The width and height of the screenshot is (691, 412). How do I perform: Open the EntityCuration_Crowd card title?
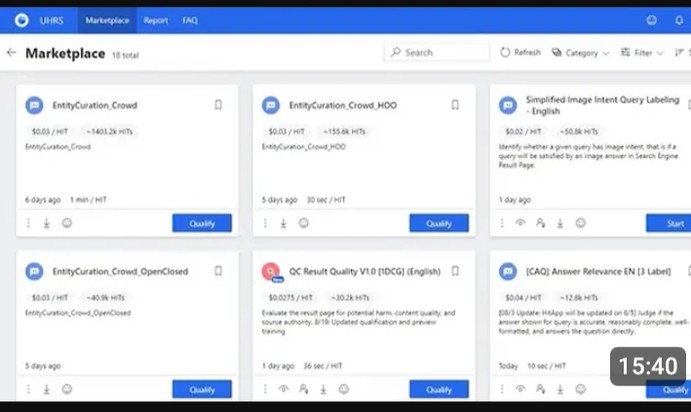95,105
